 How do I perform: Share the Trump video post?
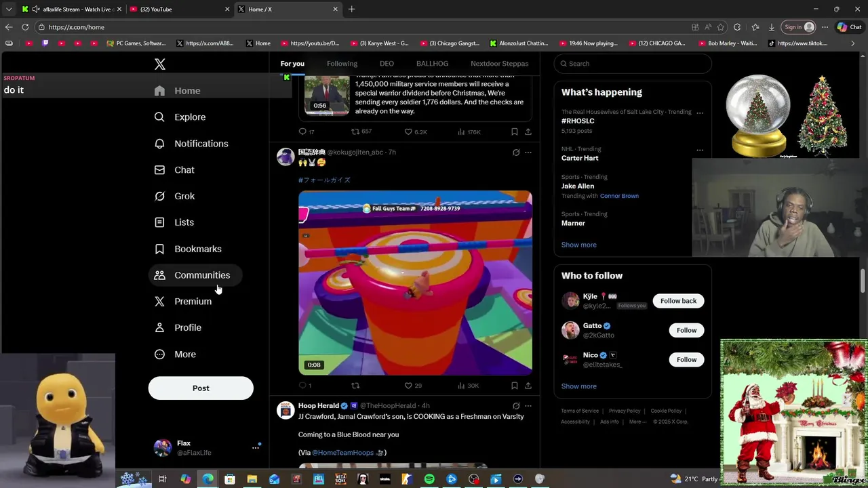tap(528, 131)
